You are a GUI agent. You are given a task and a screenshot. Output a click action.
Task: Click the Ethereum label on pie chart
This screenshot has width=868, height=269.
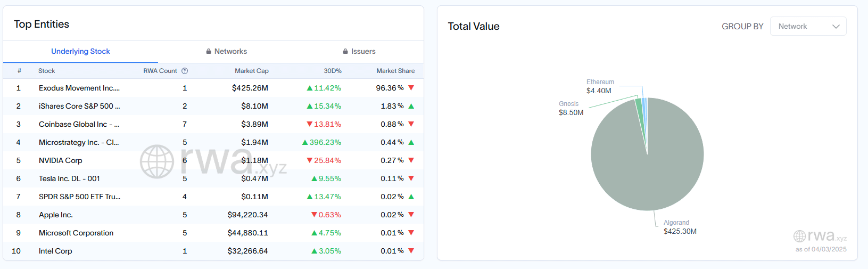point(600,82)
